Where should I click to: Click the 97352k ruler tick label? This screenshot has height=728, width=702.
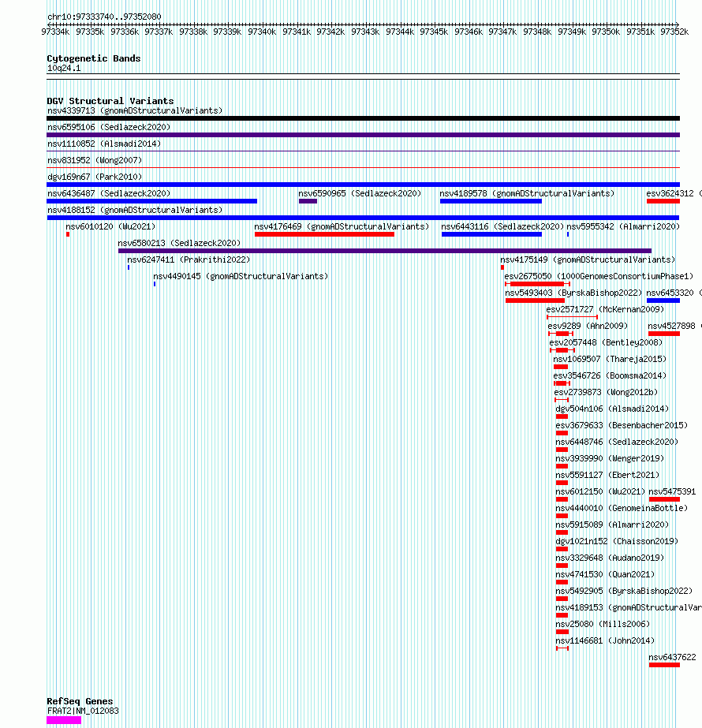pos(674,32)
